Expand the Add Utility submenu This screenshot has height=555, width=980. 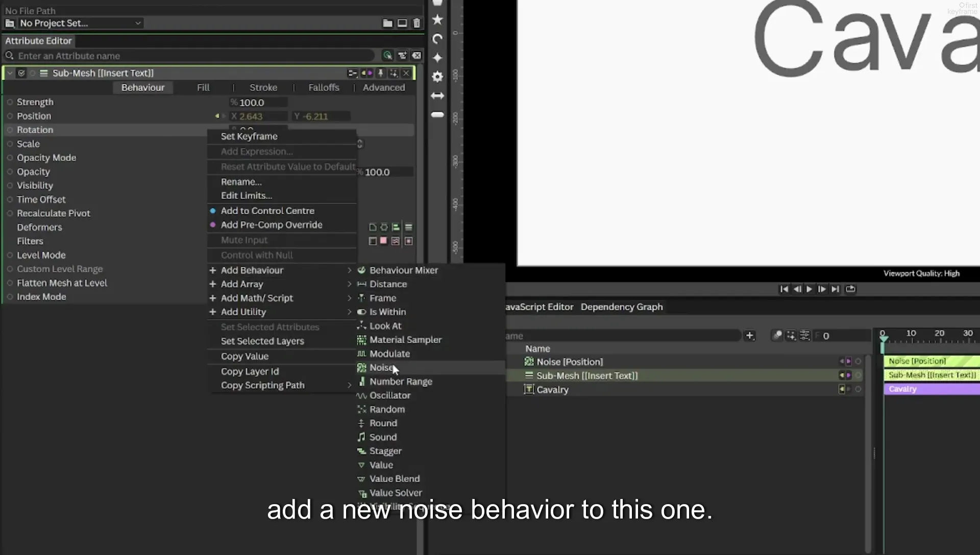281,312
